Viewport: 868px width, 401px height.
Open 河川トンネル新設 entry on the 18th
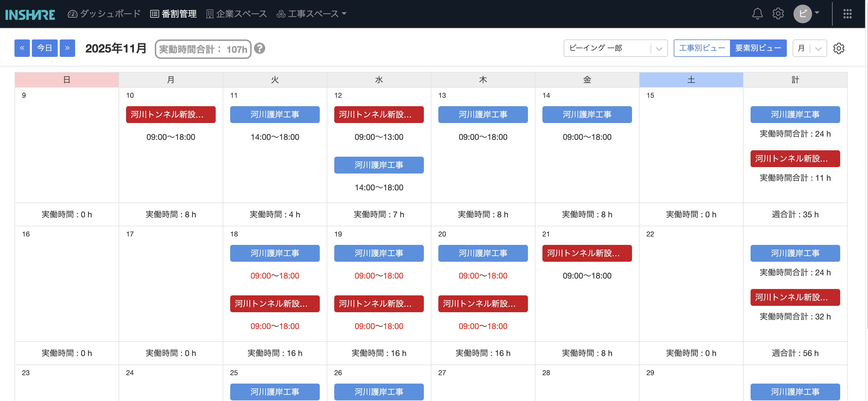(x=275, y=304)
